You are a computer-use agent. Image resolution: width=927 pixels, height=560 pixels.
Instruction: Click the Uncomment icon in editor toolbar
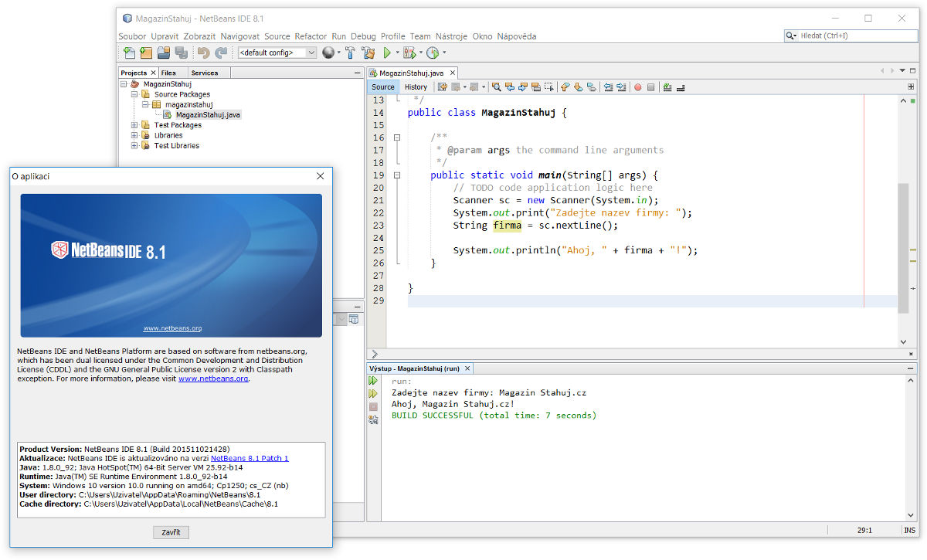point(681,87)
